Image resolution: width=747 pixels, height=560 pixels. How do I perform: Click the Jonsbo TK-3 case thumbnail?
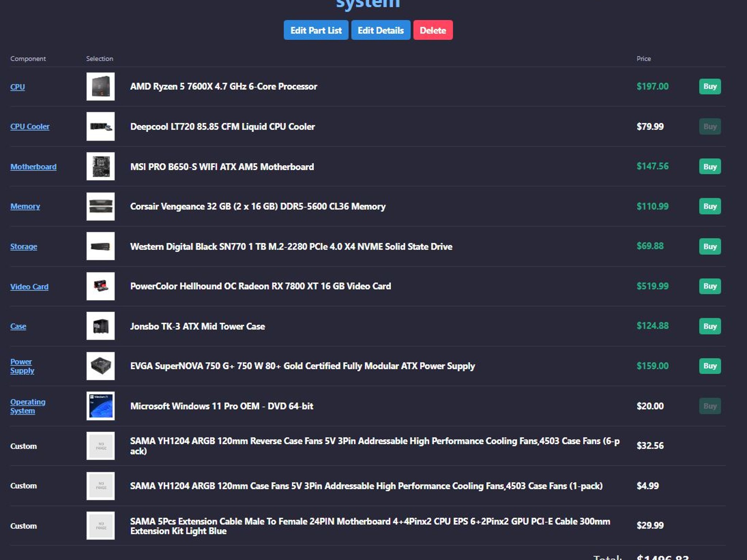[100, 326]
